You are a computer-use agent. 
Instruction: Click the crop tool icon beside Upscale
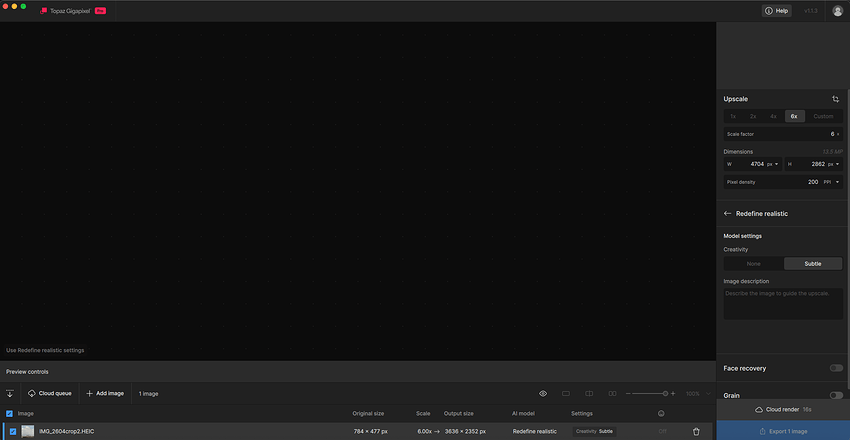[835, 99]
